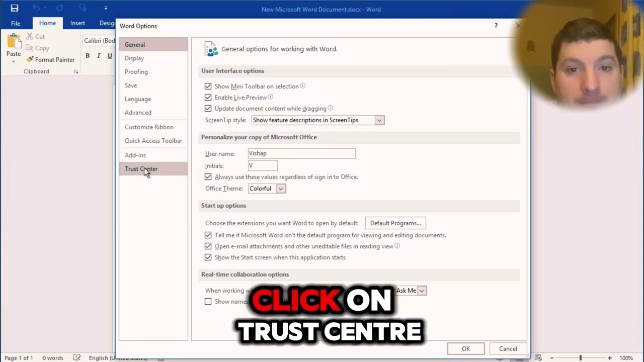Click the General options people-gear icon

(211, 49)
